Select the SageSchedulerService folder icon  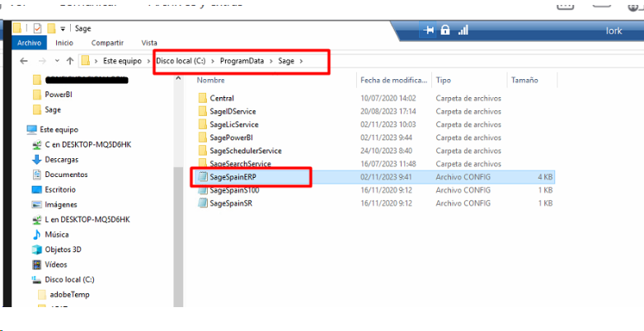click(202, 151)
